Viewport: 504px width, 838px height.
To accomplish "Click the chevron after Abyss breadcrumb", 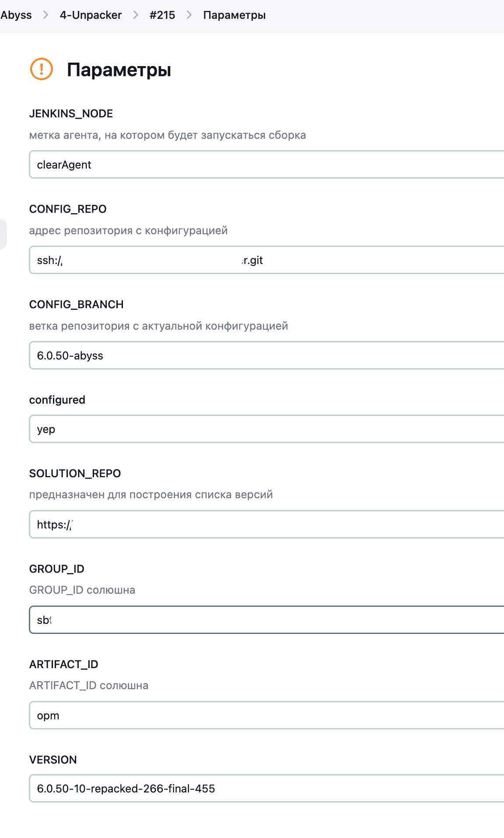I will 45,15.
